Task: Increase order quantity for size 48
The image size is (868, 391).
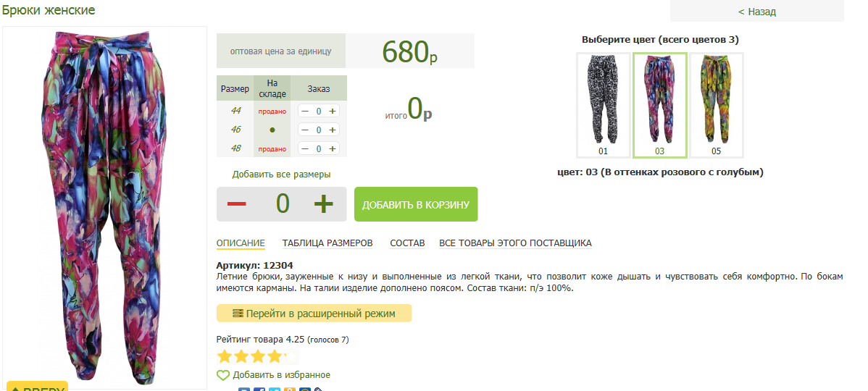Action: point(332,148)
